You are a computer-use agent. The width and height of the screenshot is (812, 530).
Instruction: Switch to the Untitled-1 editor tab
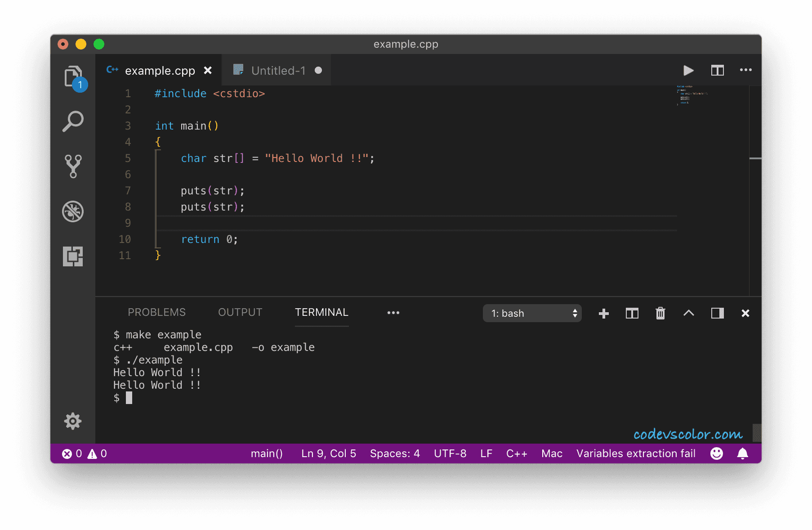click(x=278, y=71)
